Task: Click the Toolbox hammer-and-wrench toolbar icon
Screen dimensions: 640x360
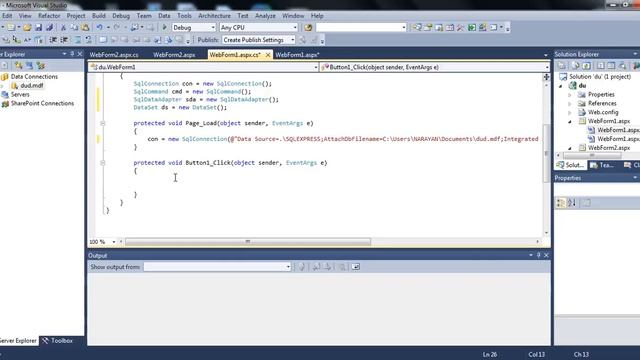Action: (x=460, y=27)
